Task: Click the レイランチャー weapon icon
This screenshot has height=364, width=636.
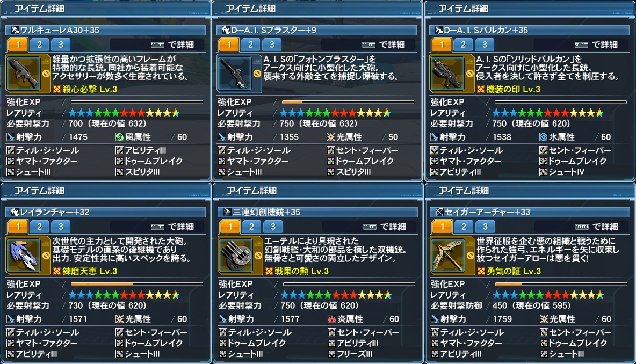Action: pyautogui.click(x=24, y=256)
